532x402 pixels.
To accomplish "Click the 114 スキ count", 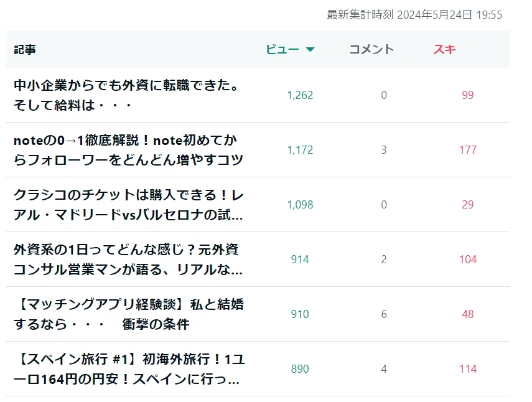I will 468,369.
